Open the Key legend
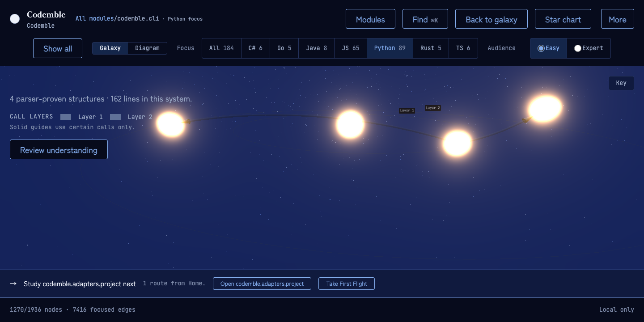The image size is (644, 322). 621,83
